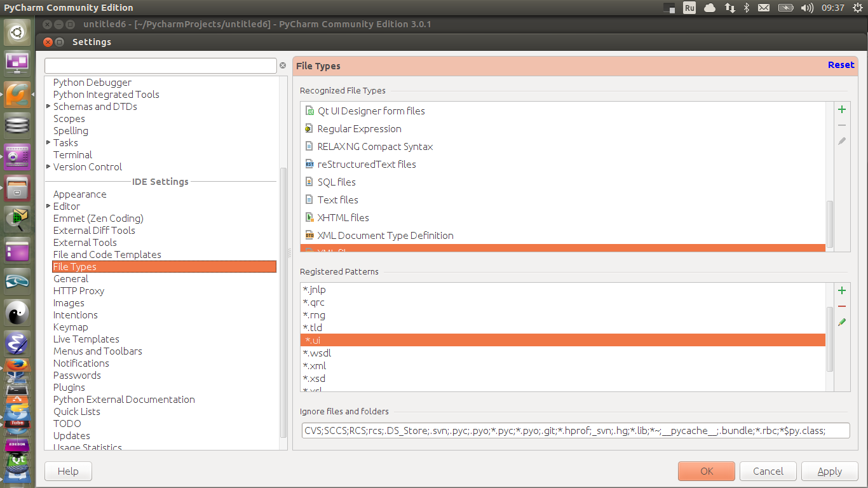
Task: Click the Reset link
Action: point(841,65)
